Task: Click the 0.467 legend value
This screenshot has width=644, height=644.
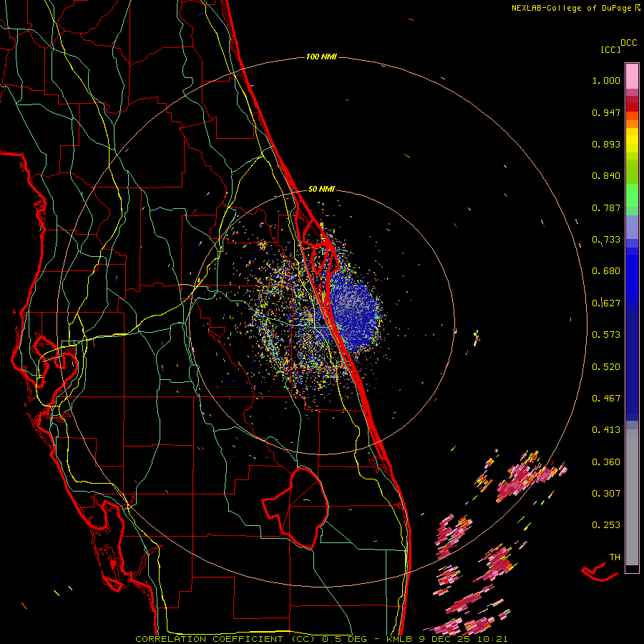Action: tap(606, 399)
